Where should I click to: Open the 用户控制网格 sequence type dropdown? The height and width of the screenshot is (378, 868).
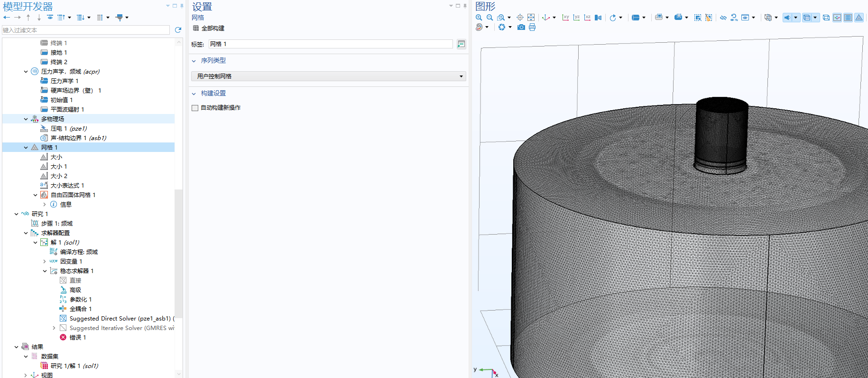329,76
